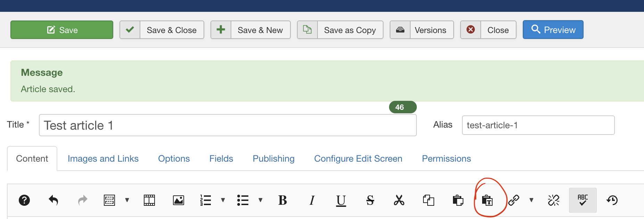Toggle the ABC spellcheck button
Viewport: 644px width, 219px height.
(583, 200)
